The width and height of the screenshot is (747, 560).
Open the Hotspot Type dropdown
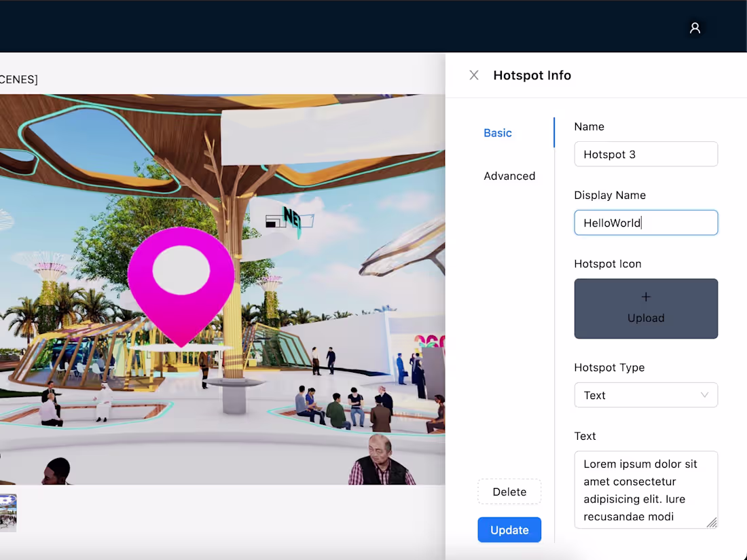tap(646, 395)
